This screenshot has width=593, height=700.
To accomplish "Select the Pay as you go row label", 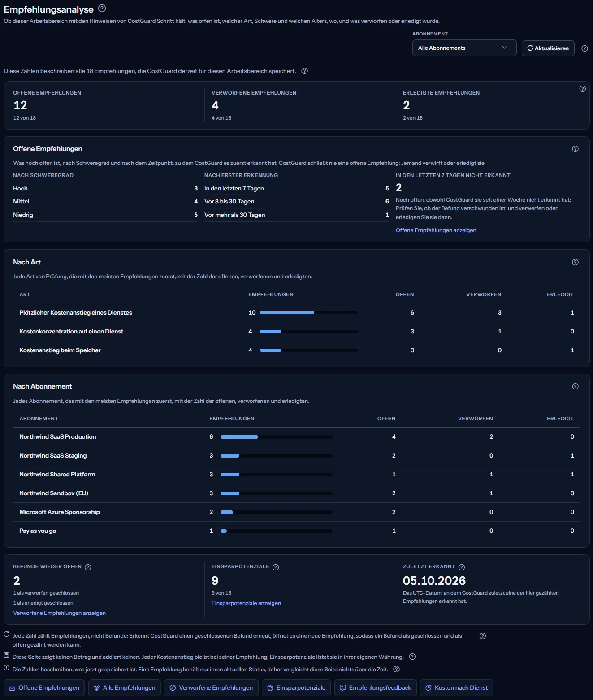I will tap(38, 531).
